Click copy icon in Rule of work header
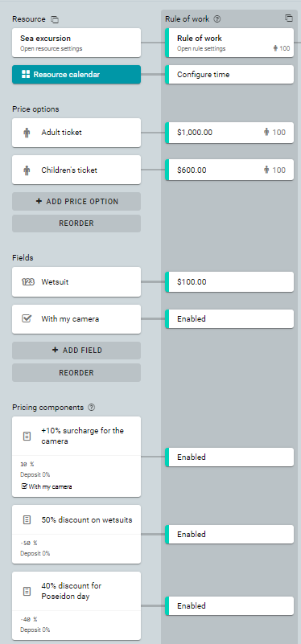 coord(289,18)
